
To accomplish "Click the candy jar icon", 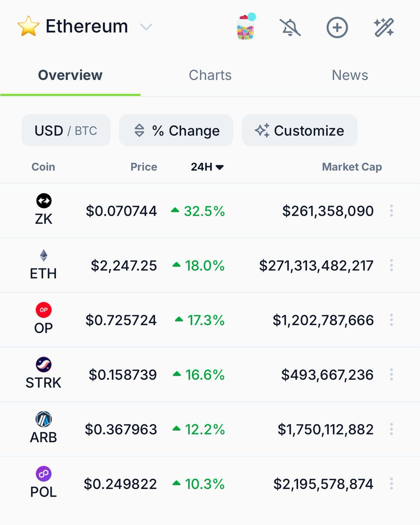I will tap(245, 27).
